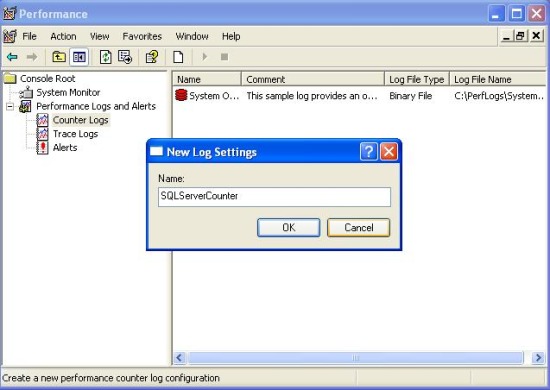Sort by the Name column header
The height and width of the screenshot is (390, 550).
207,79
